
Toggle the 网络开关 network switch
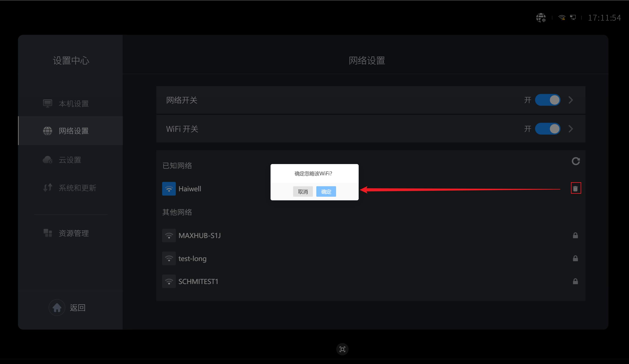[x=548, y=100]
